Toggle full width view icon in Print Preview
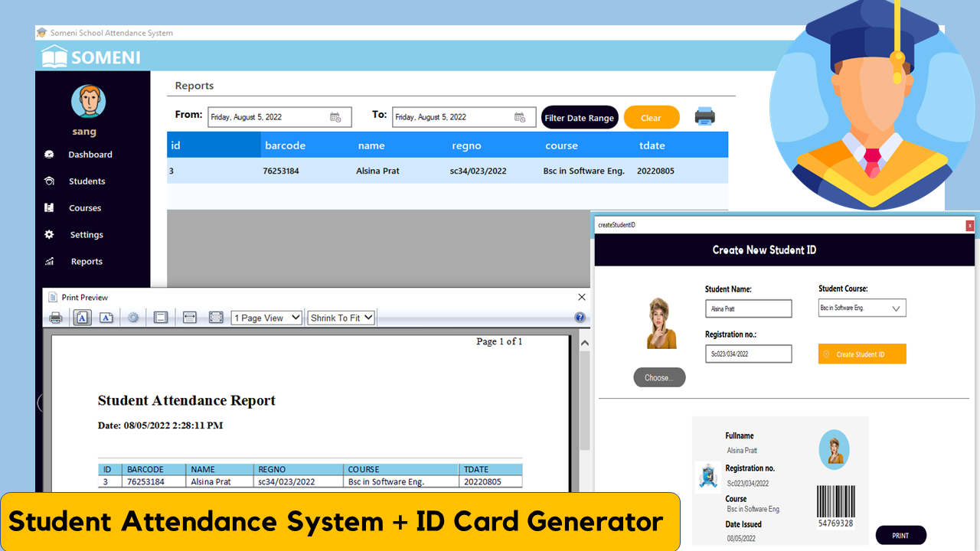Image resolution: width=980 pixels, height=551 pixels. (189, 317)
